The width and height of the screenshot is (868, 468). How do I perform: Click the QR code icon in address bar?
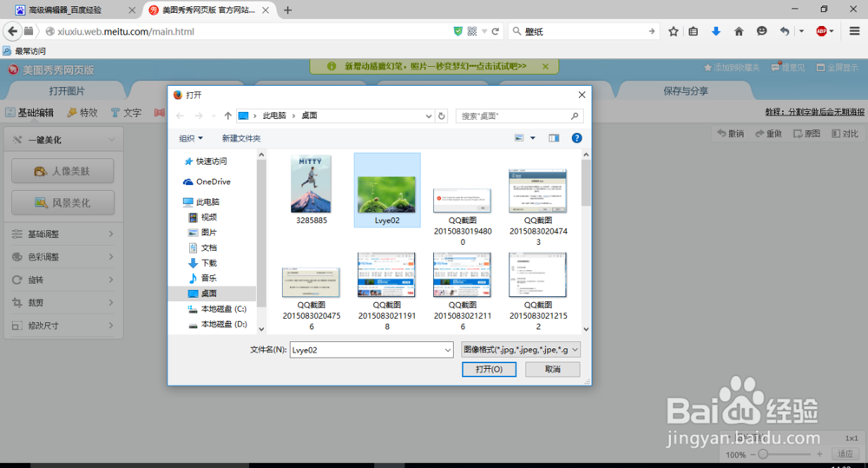click(x=472, y=31)
